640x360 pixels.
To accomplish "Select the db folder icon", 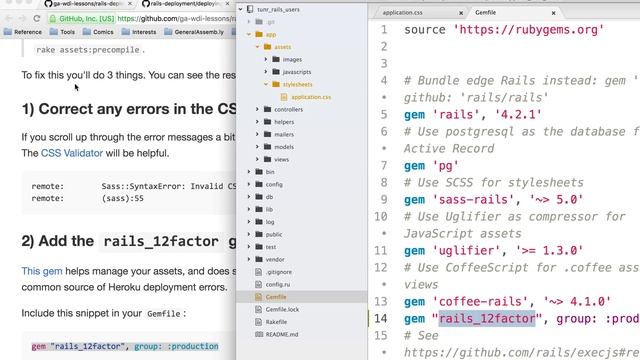I will click(x=259, y=197).
